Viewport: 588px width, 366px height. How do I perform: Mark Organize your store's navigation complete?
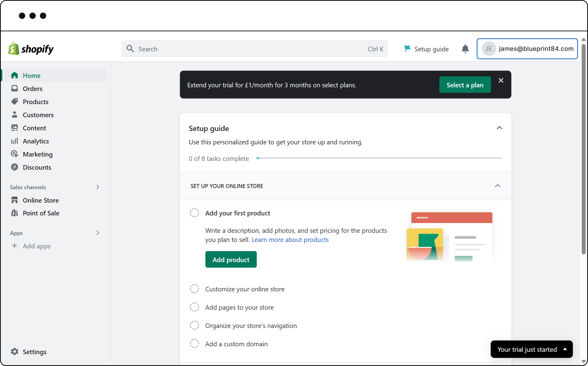click(194, 325)
